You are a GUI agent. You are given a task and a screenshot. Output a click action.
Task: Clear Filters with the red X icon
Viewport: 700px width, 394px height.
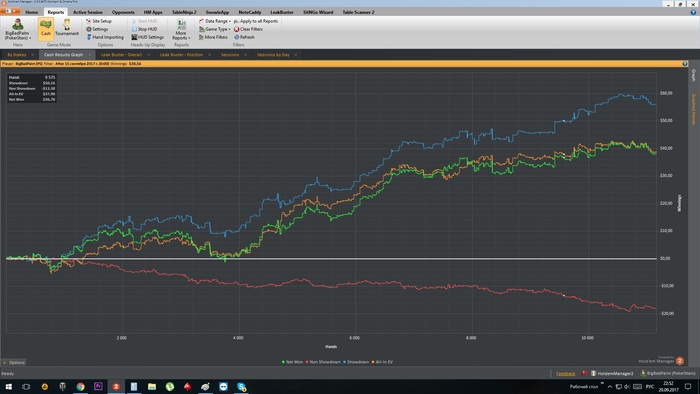248,29
